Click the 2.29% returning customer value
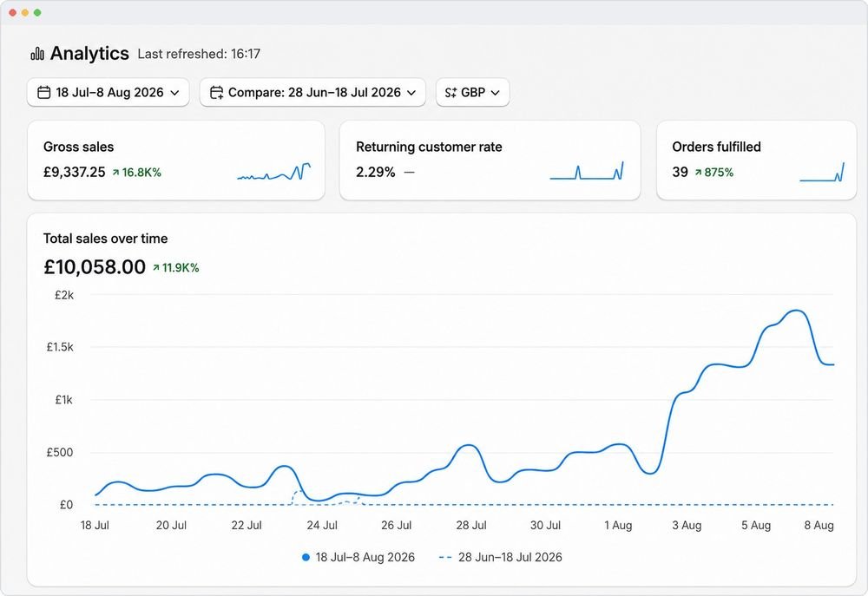The width and height of the screenshot is (868, 596). click(376, 172)
